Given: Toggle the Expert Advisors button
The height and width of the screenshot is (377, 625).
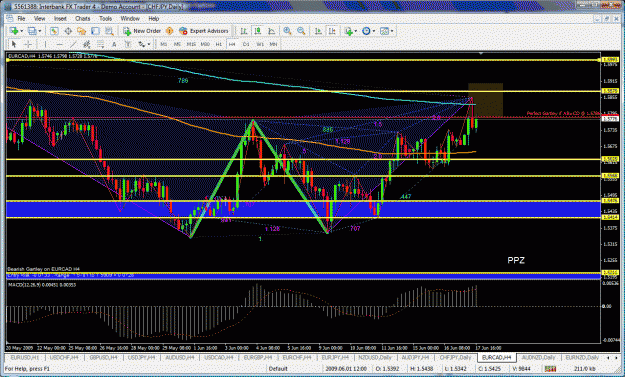Looking at the screenshot, I should pyautogui.click(x=204, y=31).
